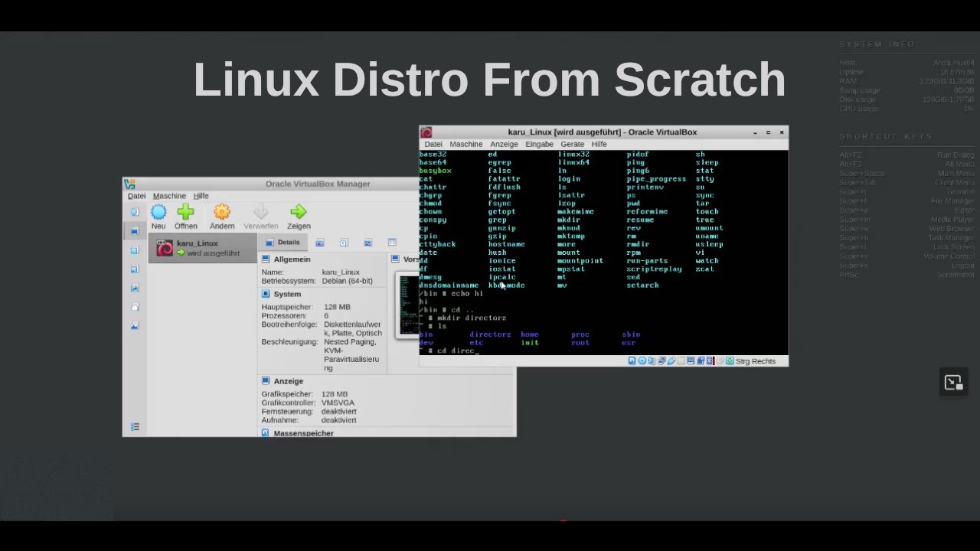Open Datei menu in karu_Linux VM window
Viewport: 980px width, 551px height.
point(433,144)
